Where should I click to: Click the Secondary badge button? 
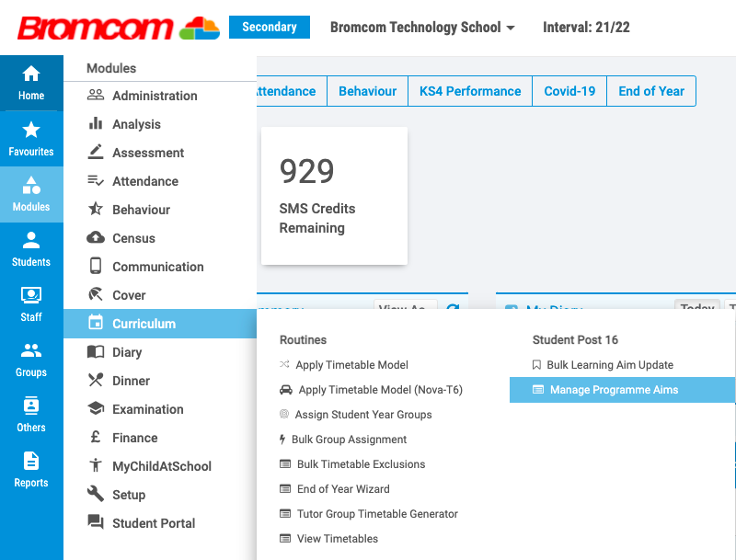270,28
